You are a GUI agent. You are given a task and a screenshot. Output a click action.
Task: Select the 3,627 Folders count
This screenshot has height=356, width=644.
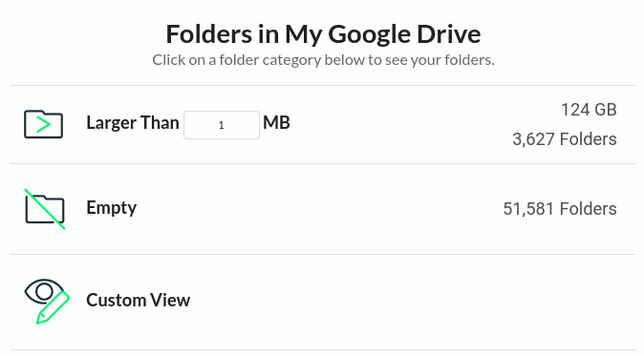click(565, 139)
